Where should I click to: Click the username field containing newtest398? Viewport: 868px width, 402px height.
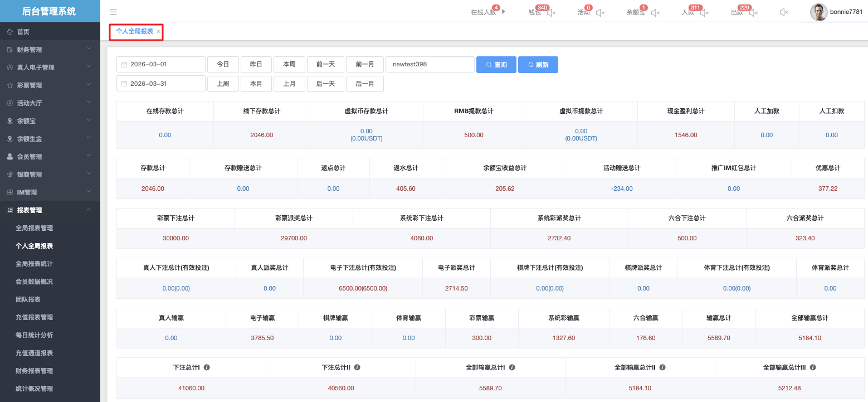coord(430,65)
